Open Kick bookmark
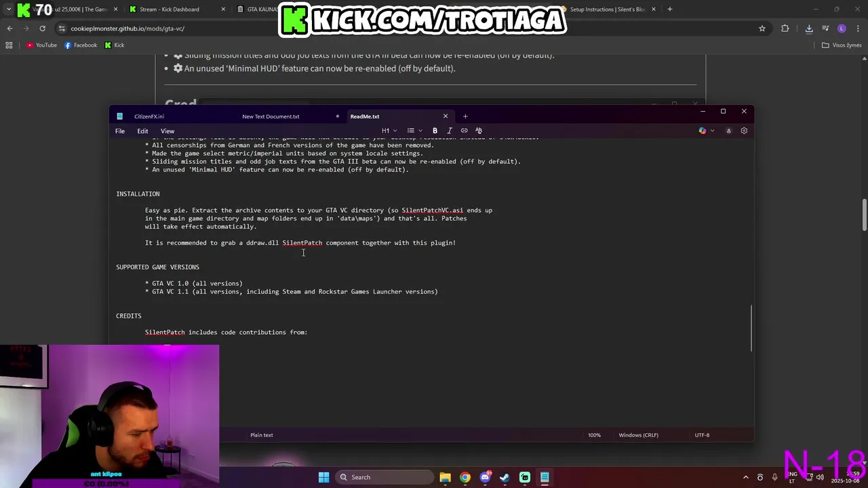 [x=115, y=45]
